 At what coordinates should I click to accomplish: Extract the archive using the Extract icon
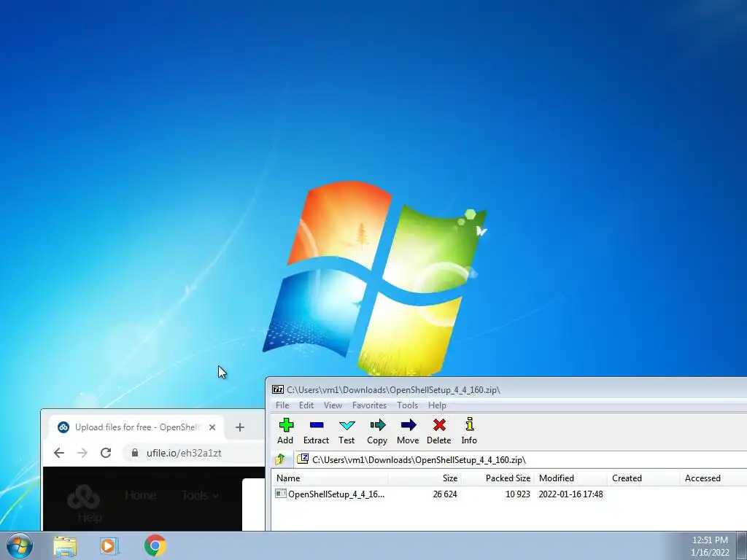[317, 431]
